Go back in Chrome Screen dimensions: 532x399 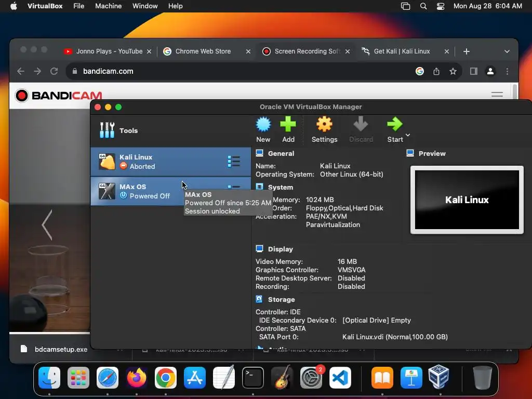(21, 71)
